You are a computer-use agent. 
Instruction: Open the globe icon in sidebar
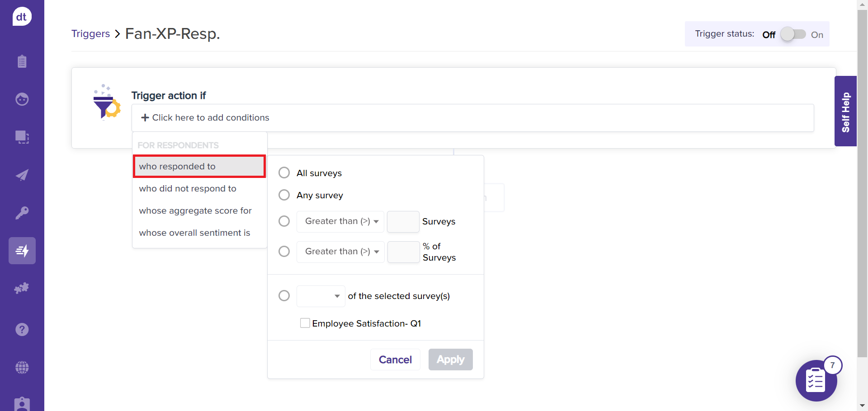coord(22,367)
